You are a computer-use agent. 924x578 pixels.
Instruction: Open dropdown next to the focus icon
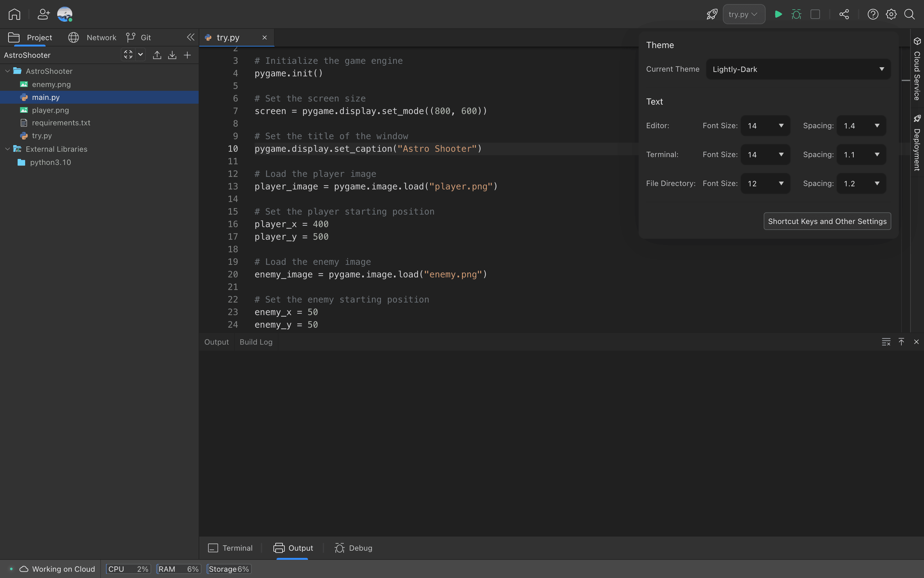pyautogui.click(x=140, y=55)
